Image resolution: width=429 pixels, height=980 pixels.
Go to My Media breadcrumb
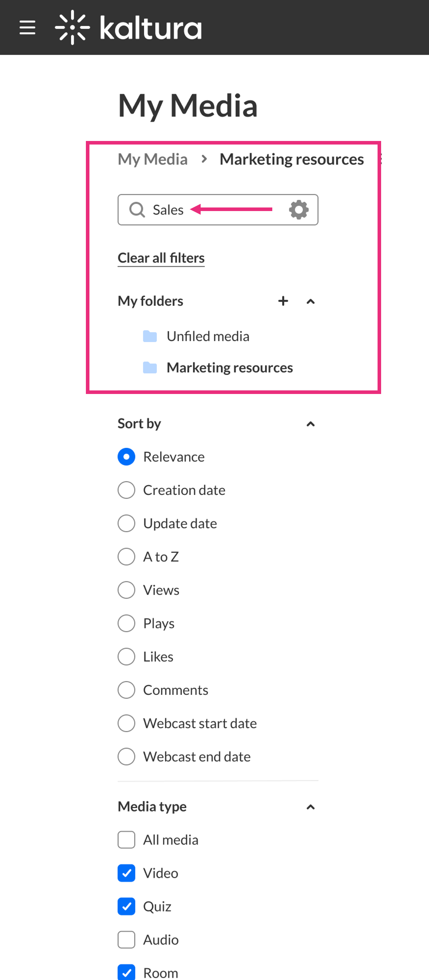(153, 159)
